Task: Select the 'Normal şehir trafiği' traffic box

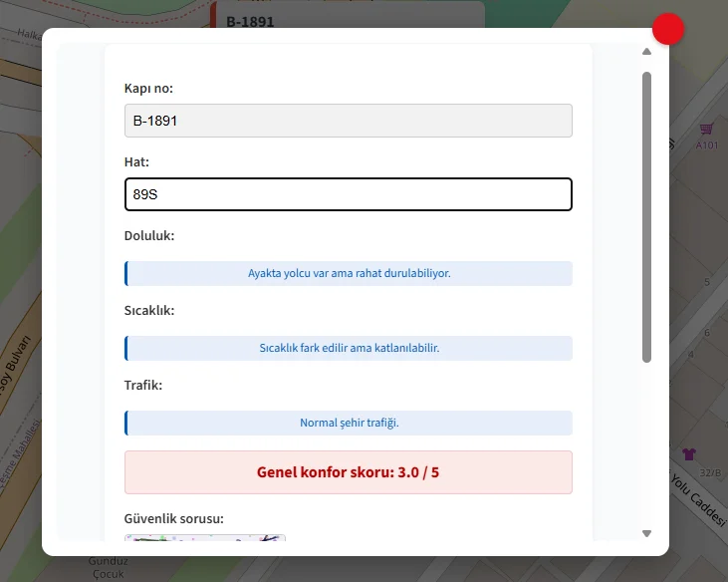Action: [x=348, y=423]
